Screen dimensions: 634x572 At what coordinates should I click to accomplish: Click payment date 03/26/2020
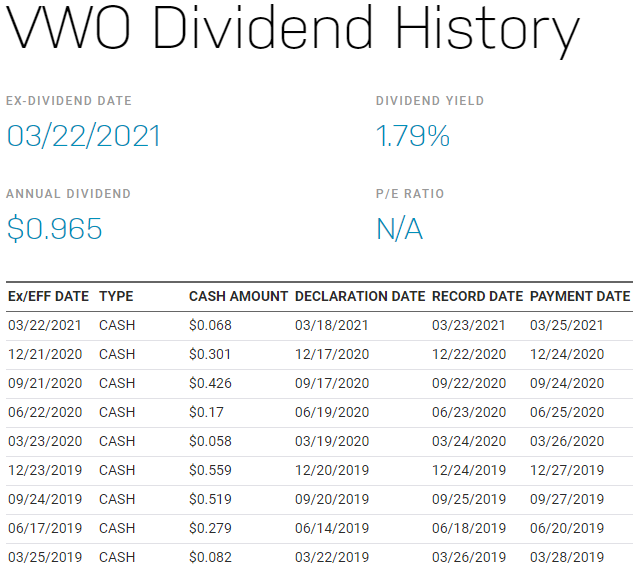click(x=567, y=441)
